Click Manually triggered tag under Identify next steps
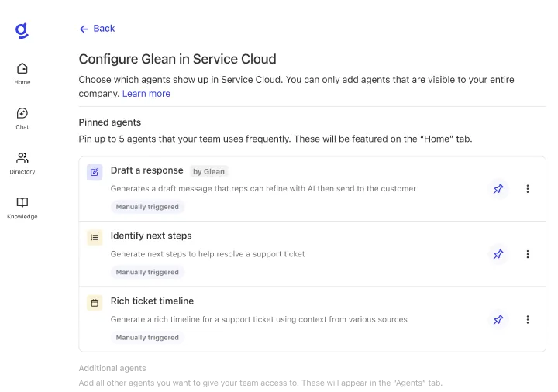This screenshot has width=558, height=392. click(x=147, y=273)
